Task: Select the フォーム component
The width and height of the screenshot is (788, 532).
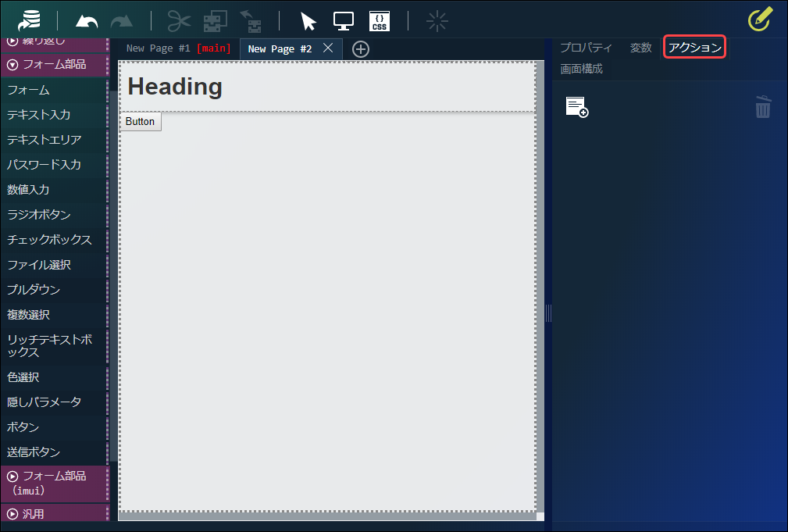Action: [54, 90]
